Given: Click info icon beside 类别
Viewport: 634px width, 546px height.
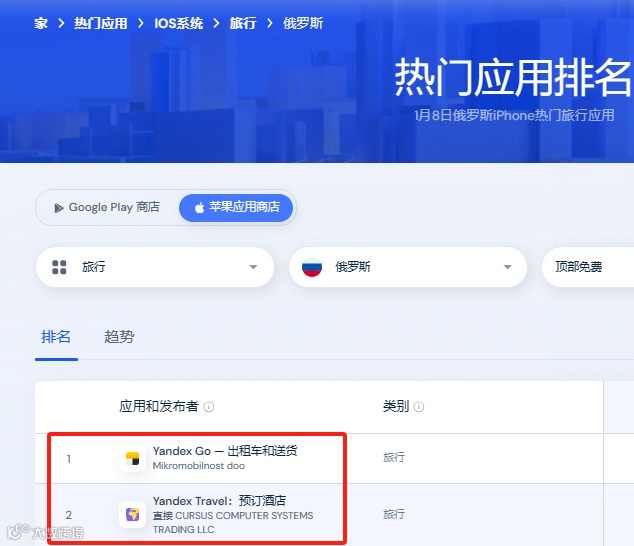Looking at the screenshot, I should point(419,407).
